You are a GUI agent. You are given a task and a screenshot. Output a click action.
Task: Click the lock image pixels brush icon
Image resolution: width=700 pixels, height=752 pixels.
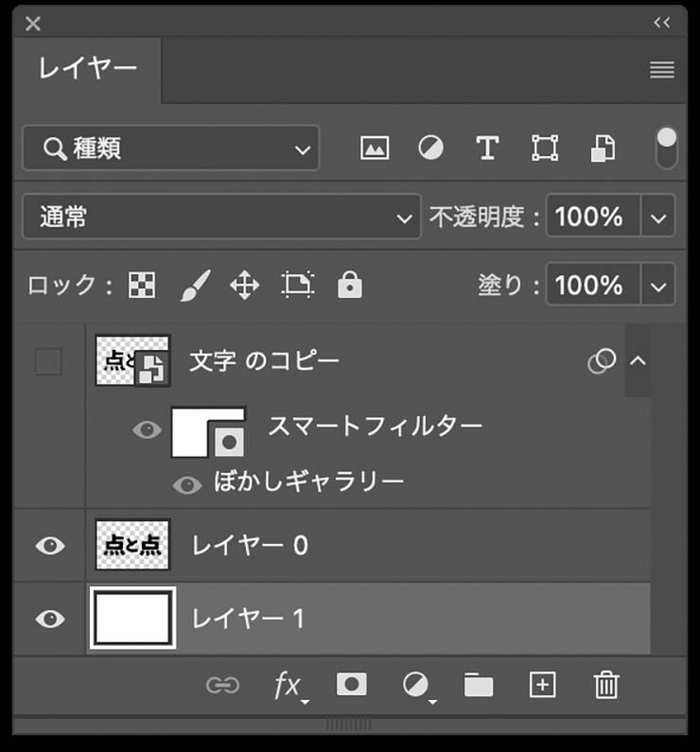pos(195,285)
